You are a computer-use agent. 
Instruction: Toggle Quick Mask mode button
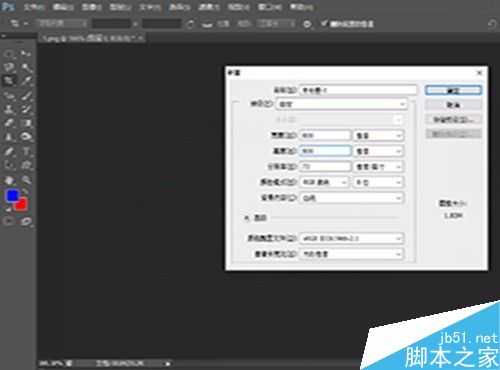[x=9, y=221]
